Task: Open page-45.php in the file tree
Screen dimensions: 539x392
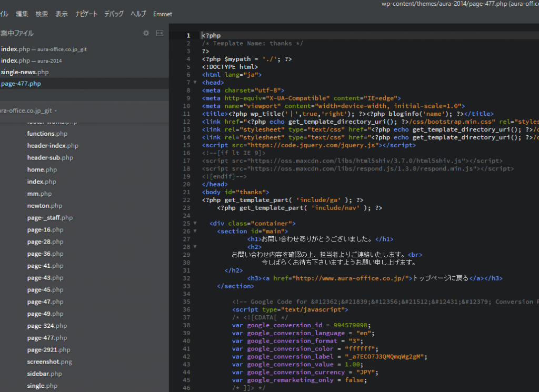Action: (45, 290)
